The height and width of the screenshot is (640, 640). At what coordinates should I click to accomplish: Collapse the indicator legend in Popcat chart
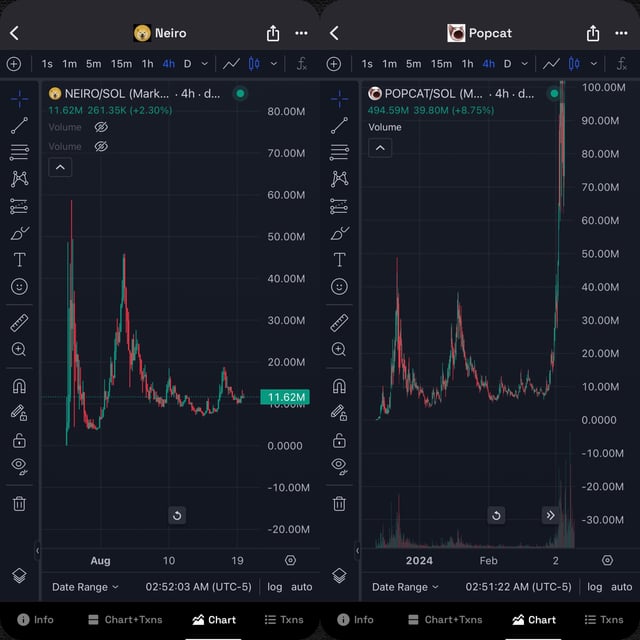(x=380, y=148)
